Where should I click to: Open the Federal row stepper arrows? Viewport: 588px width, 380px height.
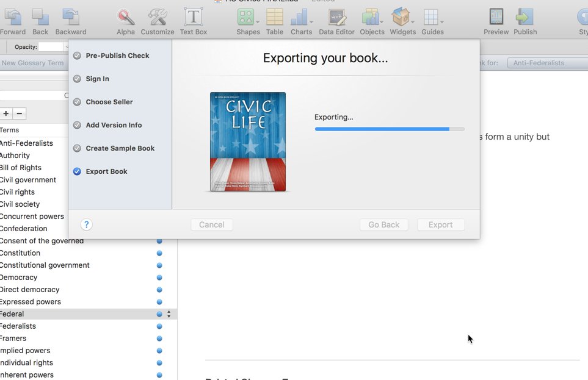coord(169,314)
